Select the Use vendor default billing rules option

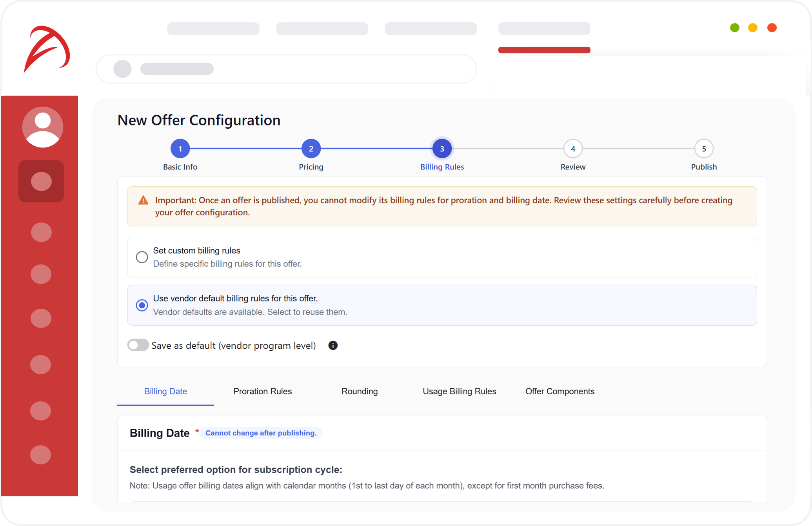tap(142, 305)
